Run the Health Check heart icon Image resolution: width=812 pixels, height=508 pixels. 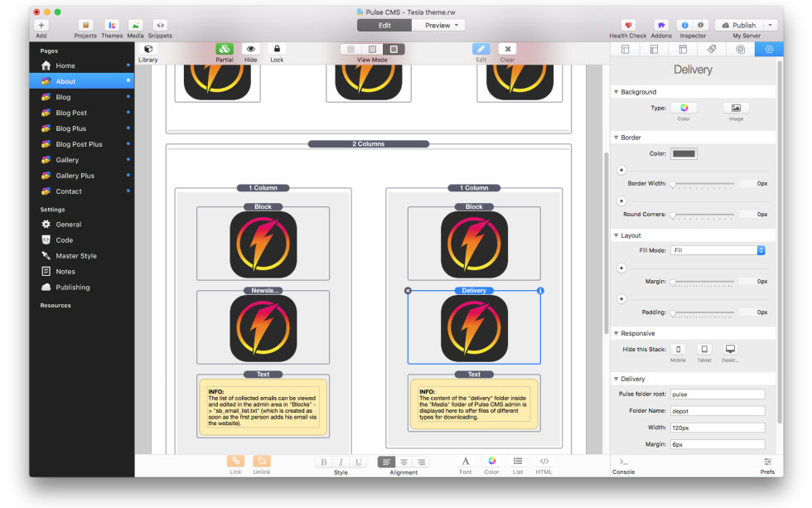(x=628, y=25)
